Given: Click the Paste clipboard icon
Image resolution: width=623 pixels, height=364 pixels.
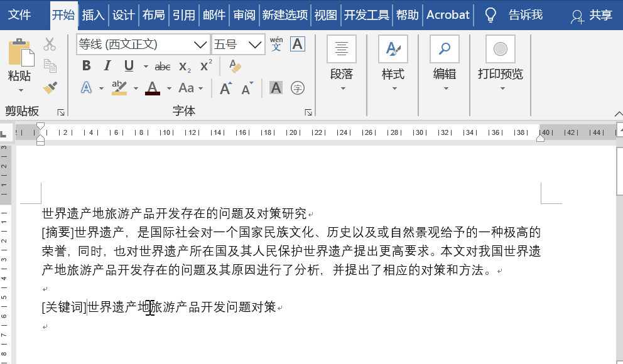Looking at the screenshot, I should pyautogui.click(x=21, y=52).
